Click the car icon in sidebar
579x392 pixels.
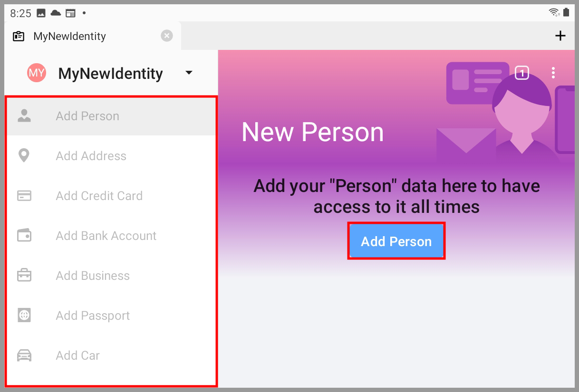tap(24, 355)
